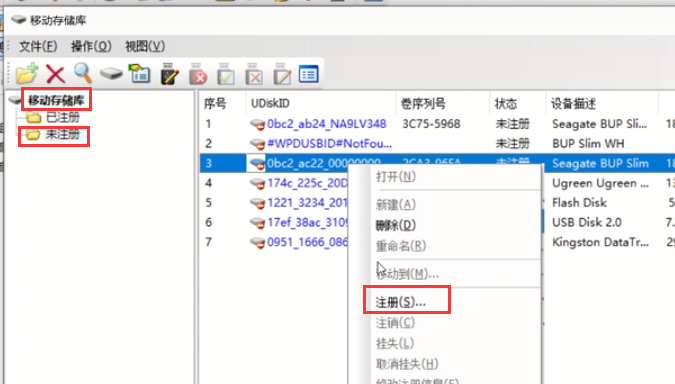Choose 打开(N) in the context menu

tap(396, 177)
